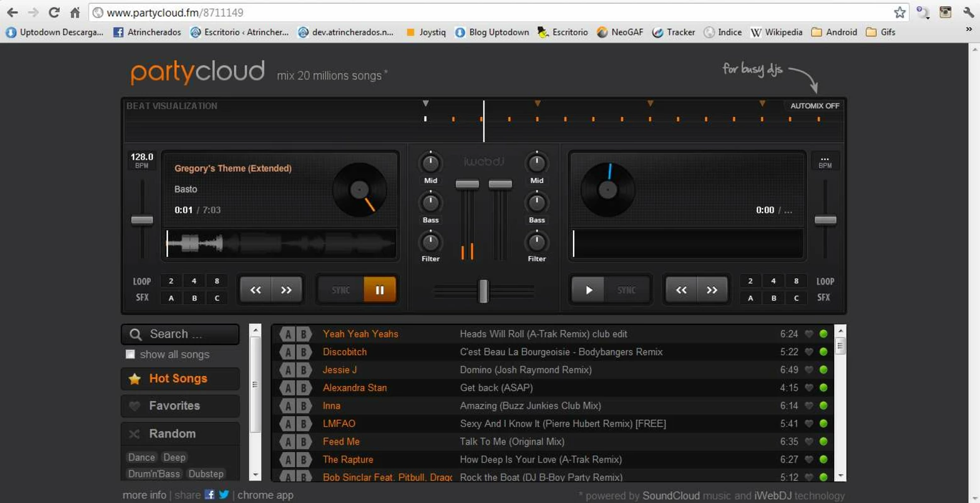The height and width of the screenshot is (503, 980).
Task: Open the chrome app link
Action: pyautogui.click(x=265, y=495)
